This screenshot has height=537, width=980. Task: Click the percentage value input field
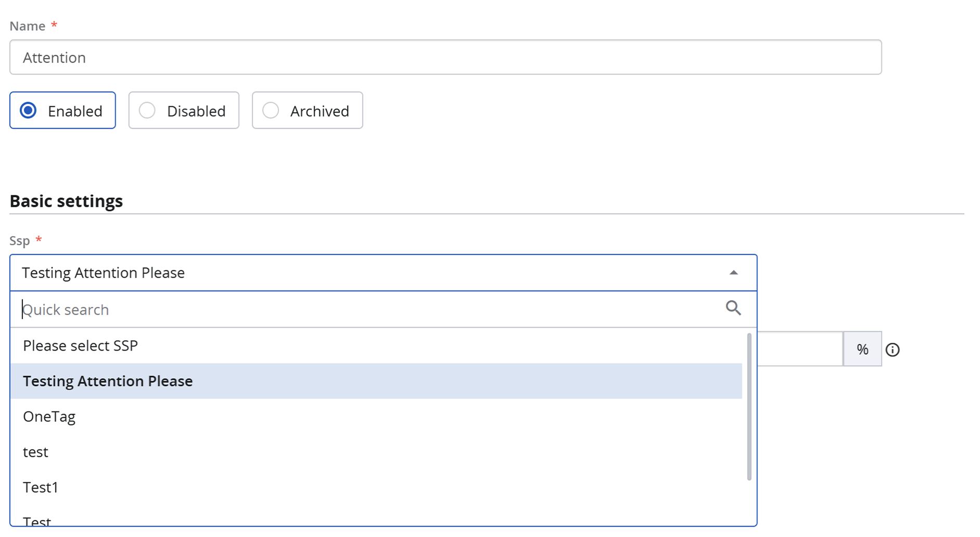801,349
